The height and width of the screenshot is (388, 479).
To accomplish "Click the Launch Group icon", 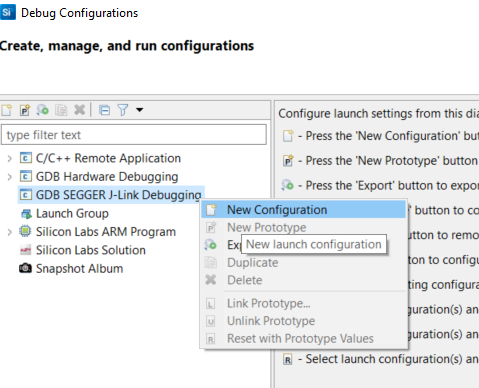I will pyautogui.click(x=26, y=214).
